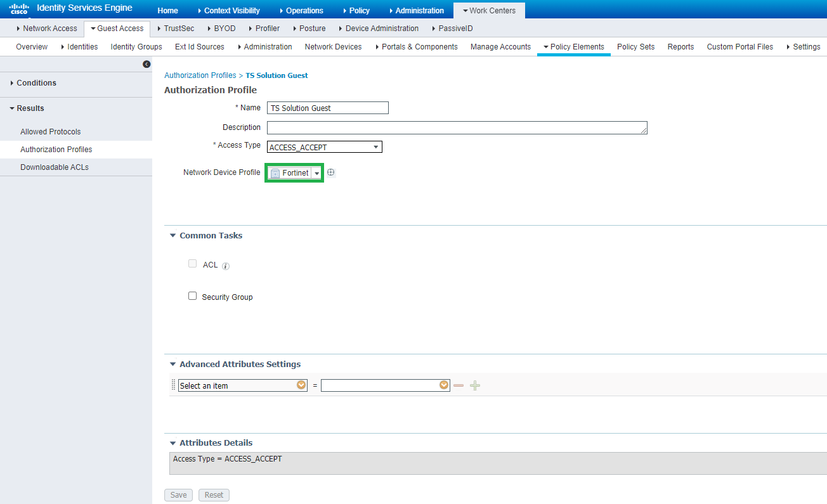Screen dimensions: 827x504
Task: Open the TrustSec submenu
Action: [x=176, y=29]
